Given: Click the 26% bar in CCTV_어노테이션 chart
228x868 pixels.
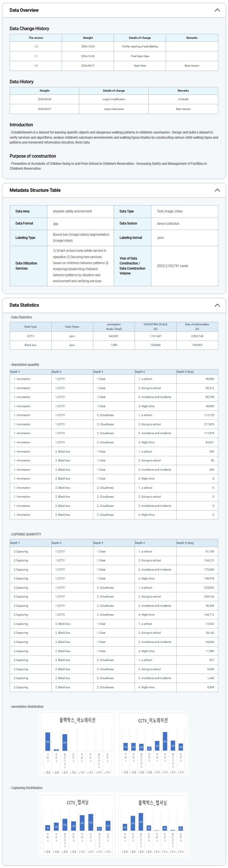Looking at the screenshot, I should pyautogui.click(x=165, y=741).
